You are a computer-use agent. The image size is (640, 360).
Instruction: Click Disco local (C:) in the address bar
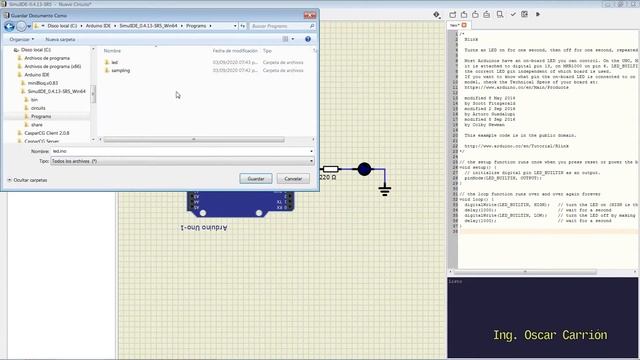click(x=62, y=26)
